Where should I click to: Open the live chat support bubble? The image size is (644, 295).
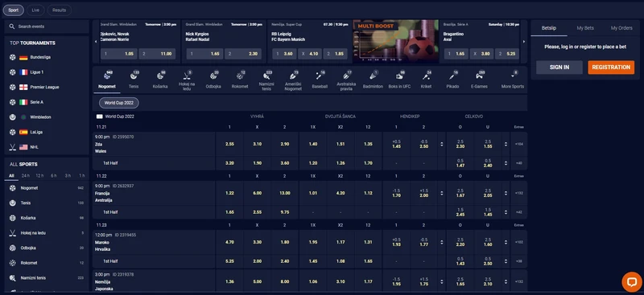point(632,282)
